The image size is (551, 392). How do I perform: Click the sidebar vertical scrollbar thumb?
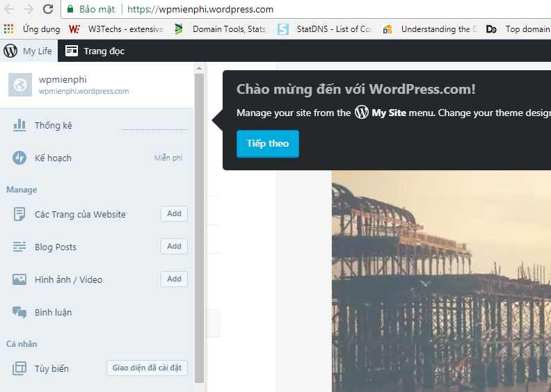pos(199,228)
